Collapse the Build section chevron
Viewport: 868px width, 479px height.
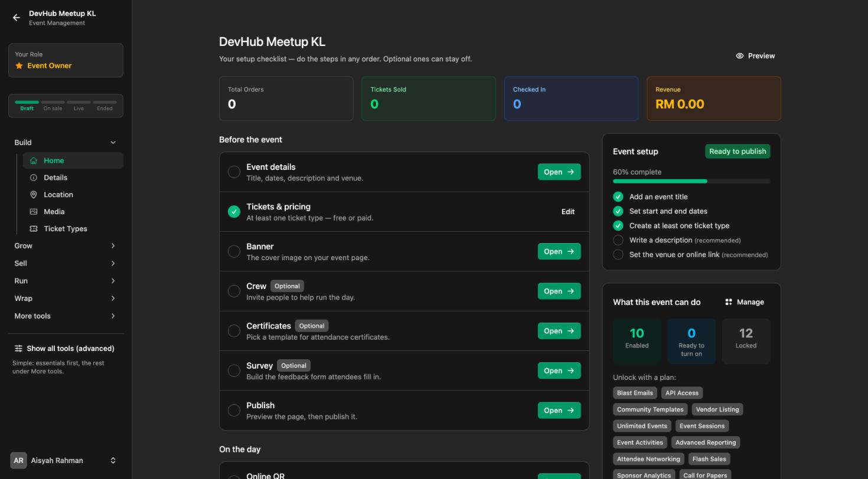113,143
